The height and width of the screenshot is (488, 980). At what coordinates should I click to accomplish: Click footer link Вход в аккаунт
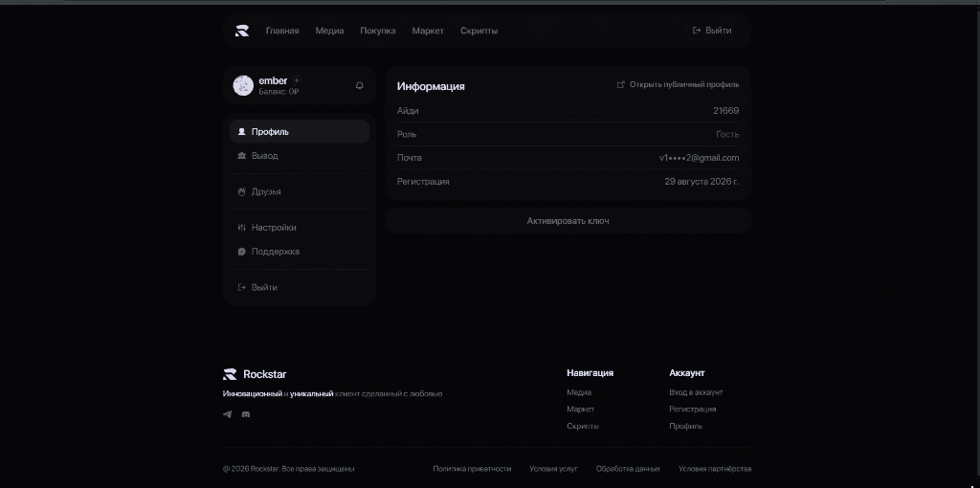696,392
